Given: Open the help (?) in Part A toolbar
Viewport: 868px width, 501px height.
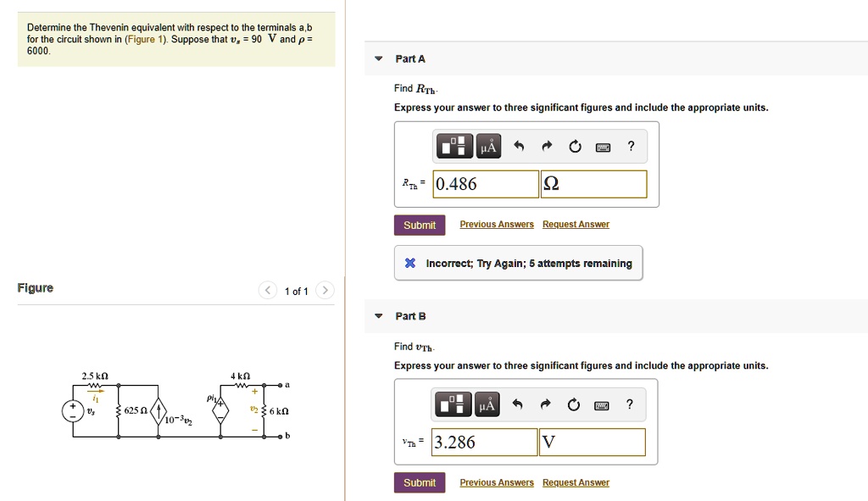Looking at the screenshot, I should pos(630,145).
